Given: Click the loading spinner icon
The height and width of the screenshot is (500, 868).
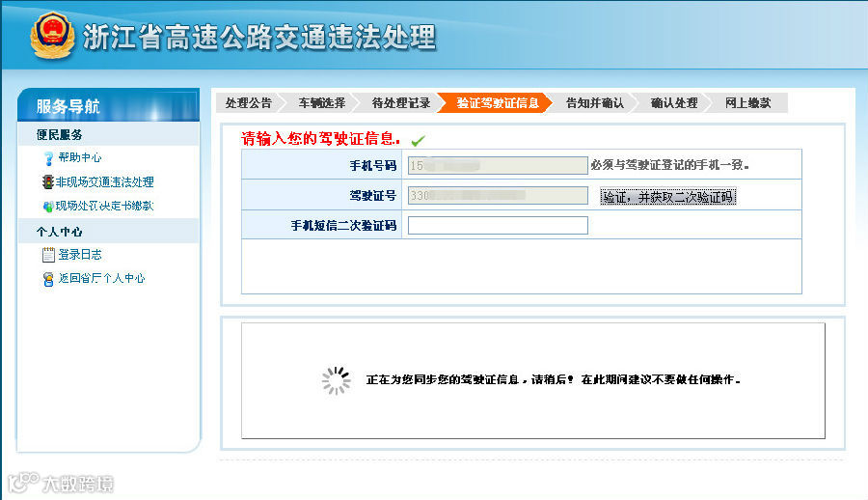Looking at the screenshot, I should point(336,380).
